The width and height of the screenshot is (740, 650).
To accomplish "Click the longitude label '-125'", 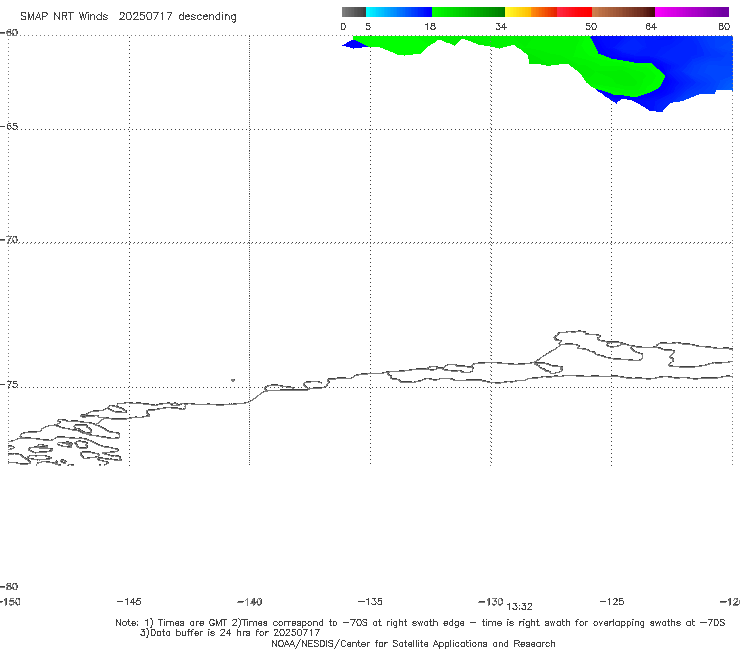I will point(612,601).
